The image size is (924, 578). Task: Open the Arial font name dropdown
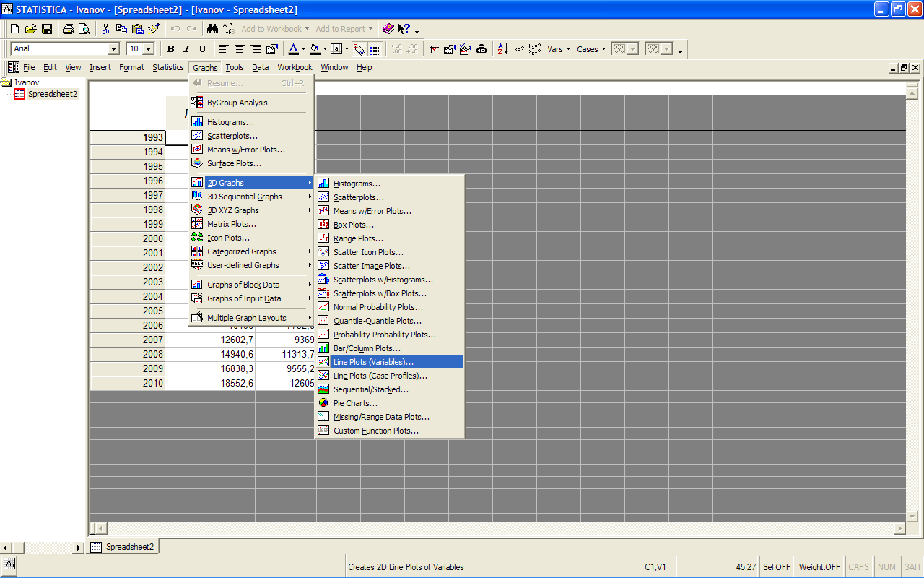pos(113,49)
